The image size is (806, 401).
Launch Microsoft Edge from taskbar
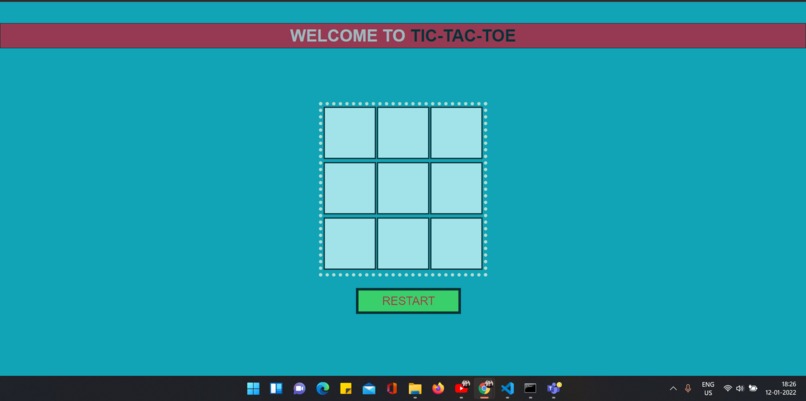pos(322,389)
